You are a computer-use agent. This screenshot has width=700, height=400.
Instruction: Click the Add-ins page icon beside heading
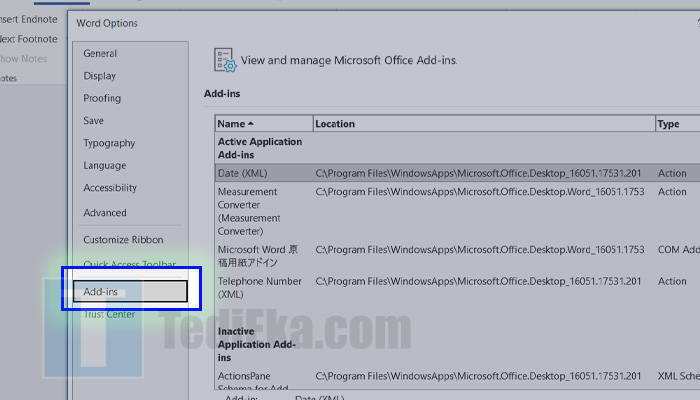[x=225, y=60]
